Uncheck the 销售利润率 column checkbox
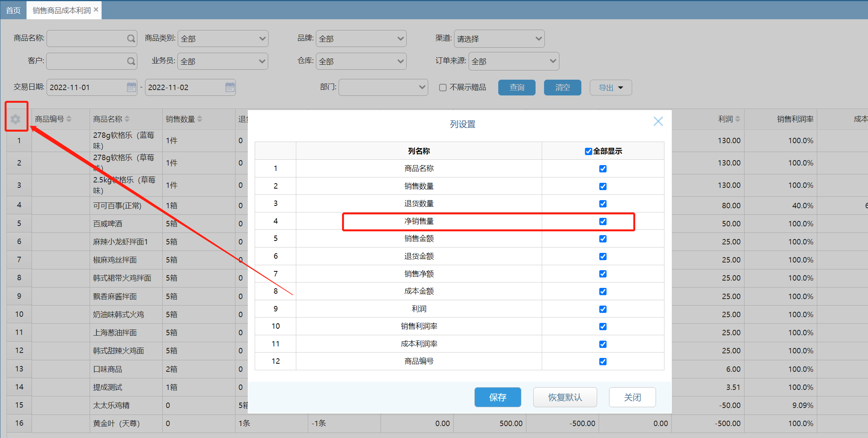This screenshot has height=438, width=868. 603,326
